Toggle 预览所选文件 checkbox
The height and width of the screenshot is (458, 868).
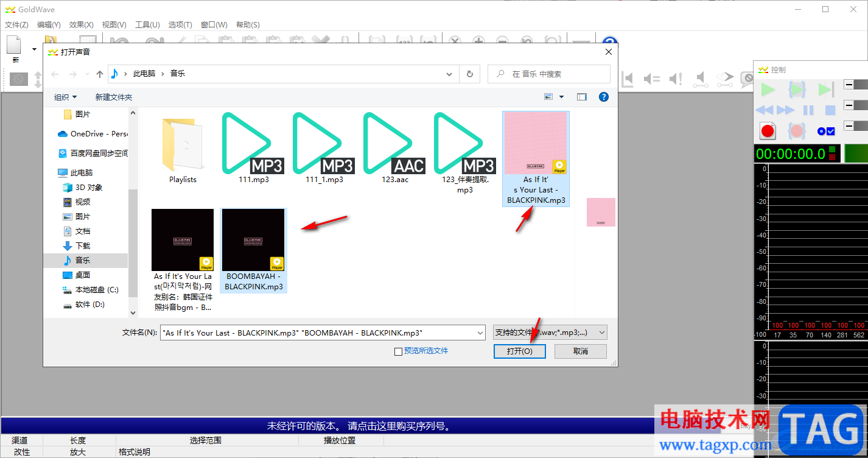(x=398, y=351)
